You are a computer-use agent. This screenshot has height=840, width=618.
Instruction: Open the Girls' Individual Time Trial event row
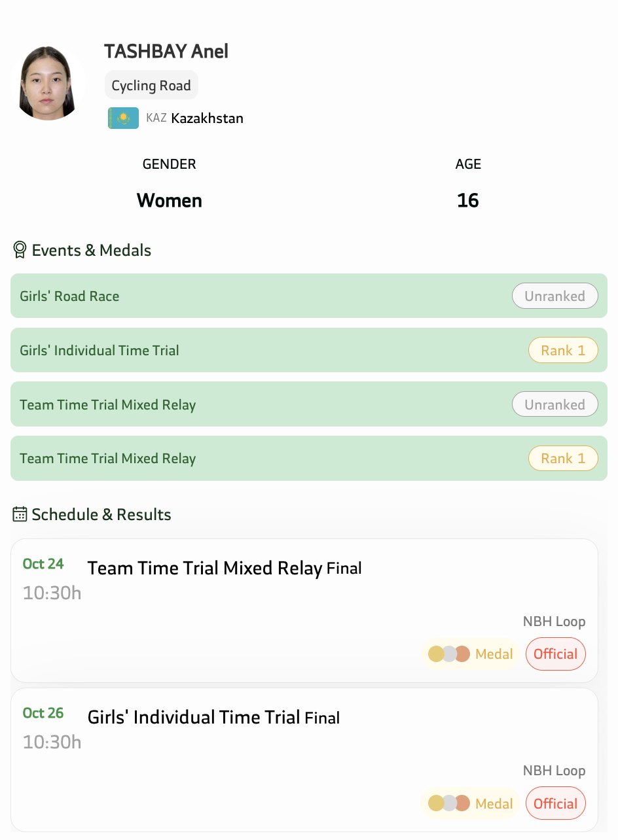[262, 350]
